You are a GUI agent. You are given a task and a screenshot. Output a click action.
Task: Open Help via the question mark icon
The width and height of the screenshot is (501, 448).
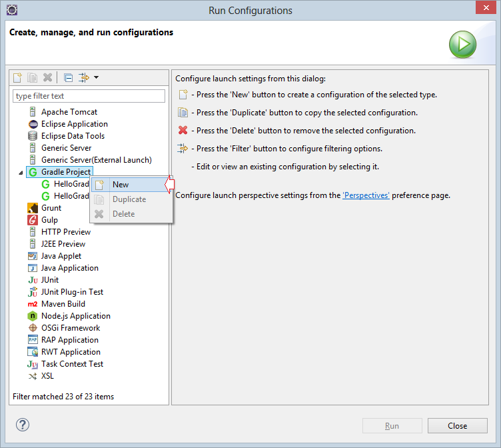(x=23, y=425)
